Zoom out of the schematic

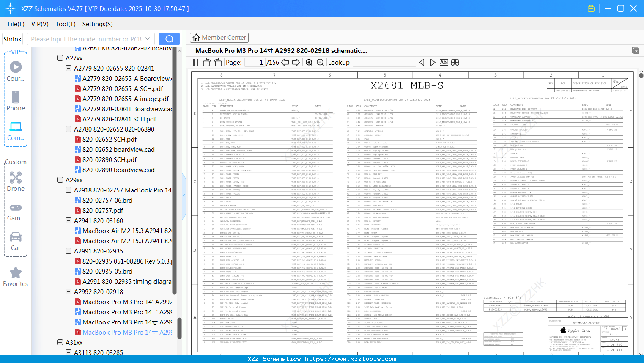pyautogui.click(x=320, y=62)
